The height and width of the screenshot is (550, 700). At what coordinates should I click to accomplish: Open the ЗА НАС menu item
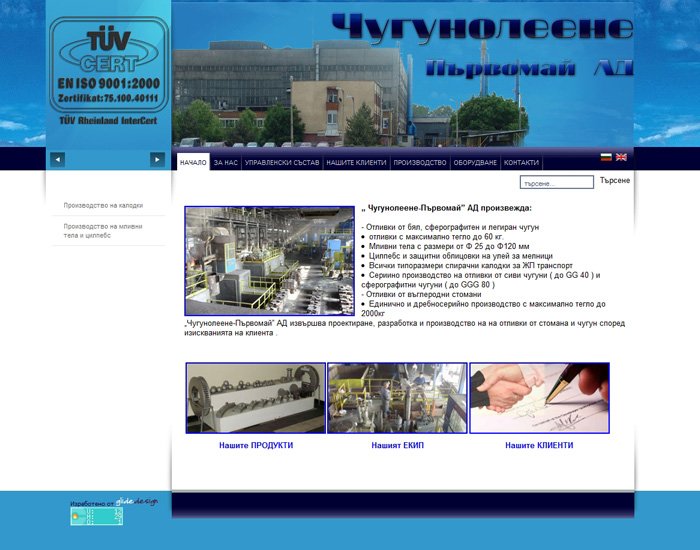click(225, 162)
